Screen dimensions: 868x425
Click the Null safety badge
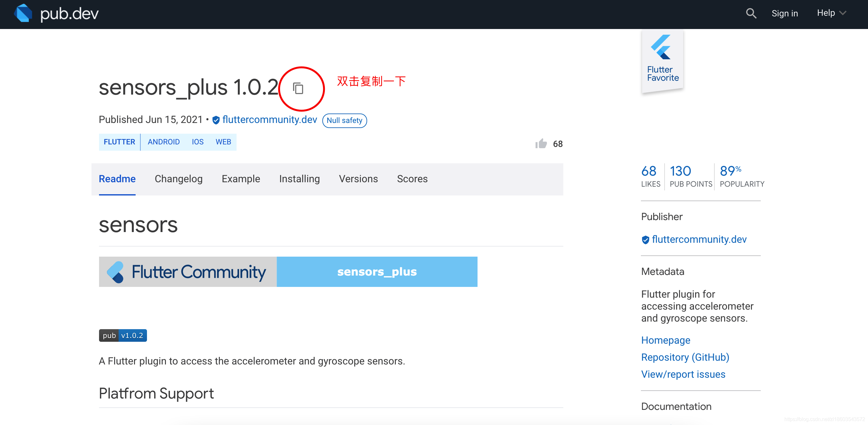[x=344, y=120]
